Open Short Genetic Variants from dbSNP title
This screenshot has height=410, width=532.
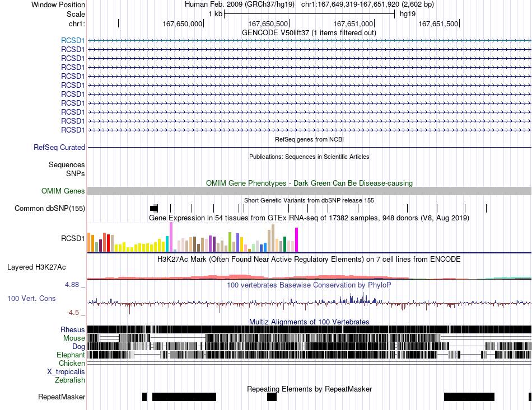pyautogui.click(x=309, y=200)
